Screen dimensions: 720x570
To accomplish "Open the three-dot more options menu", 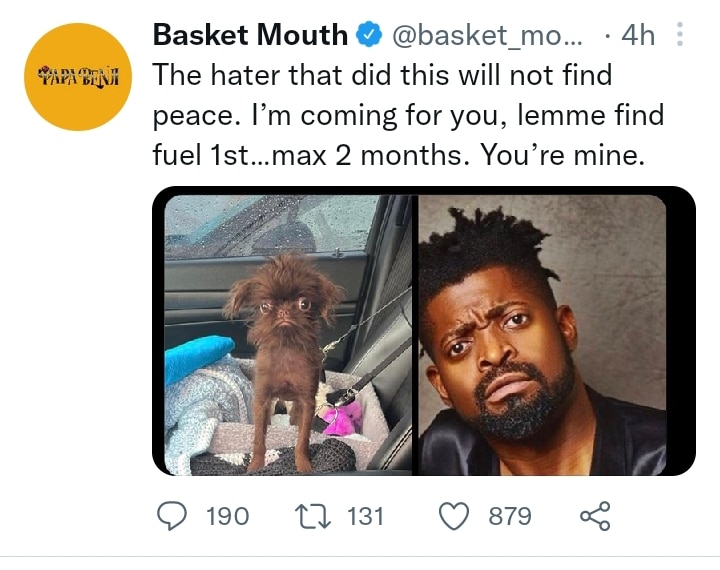I will click(x=680, y=34).
